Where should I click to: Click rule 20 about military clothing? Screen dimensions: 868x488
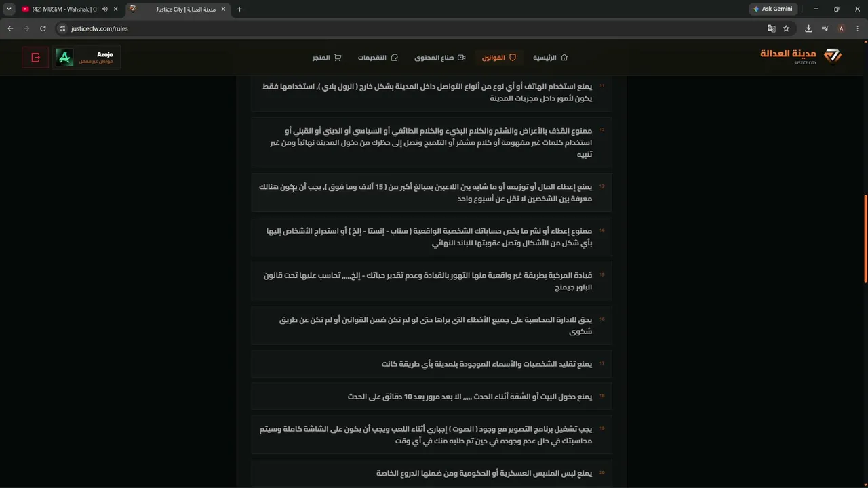coord(431,473)
